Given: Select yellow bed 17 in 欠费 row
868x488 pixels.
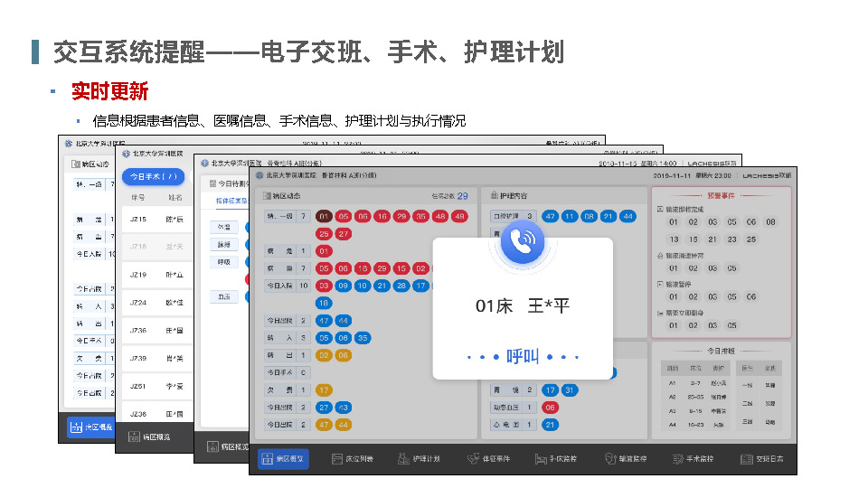Looking at the screenshot, I should point(324,390).
